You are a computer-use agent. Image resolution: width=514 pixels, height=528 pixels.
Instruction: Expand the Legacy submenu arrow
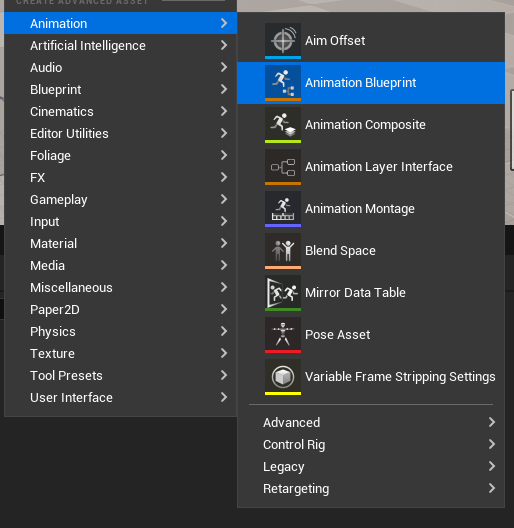coord(492,466)
